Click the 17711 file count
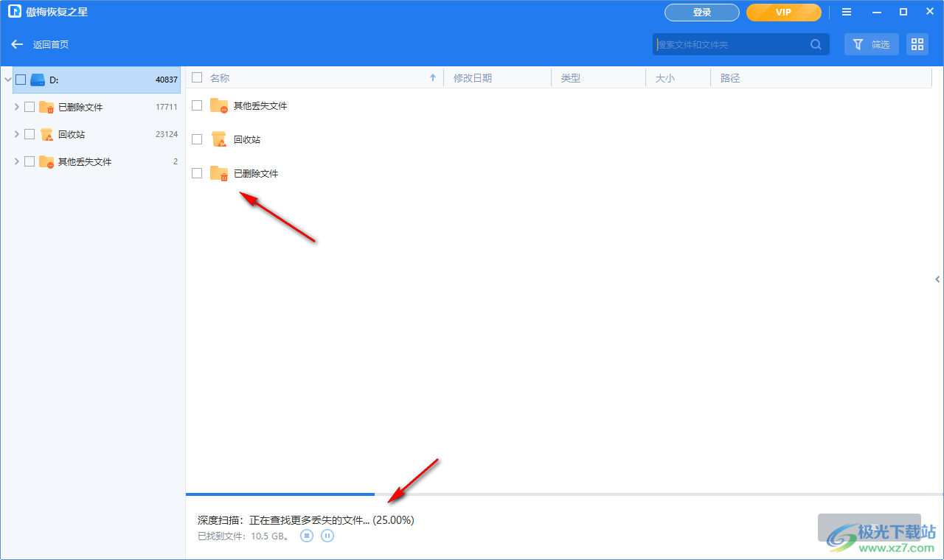Viewport: 944px width, 560px height. 167,107
